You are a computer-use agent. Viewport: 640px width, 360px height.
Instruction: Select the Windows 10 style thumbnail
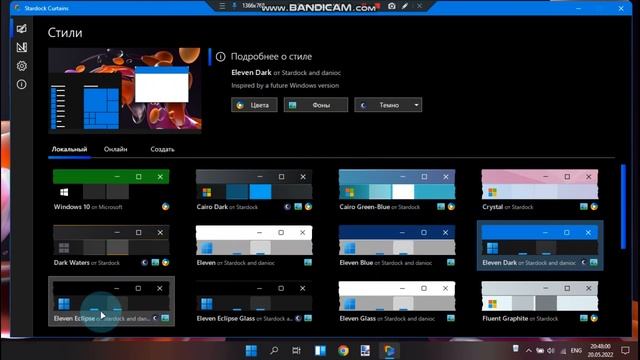coord(111,185)
